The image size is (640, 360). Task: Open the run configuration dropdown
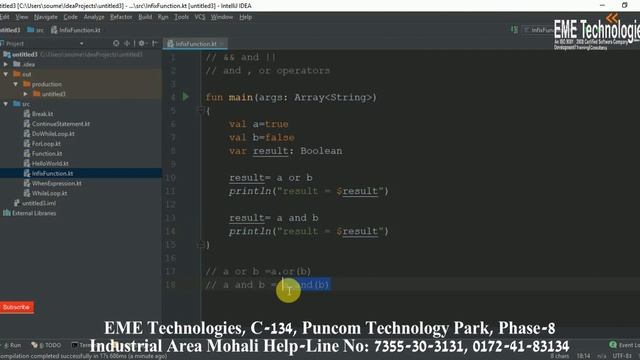pos(538,30)
